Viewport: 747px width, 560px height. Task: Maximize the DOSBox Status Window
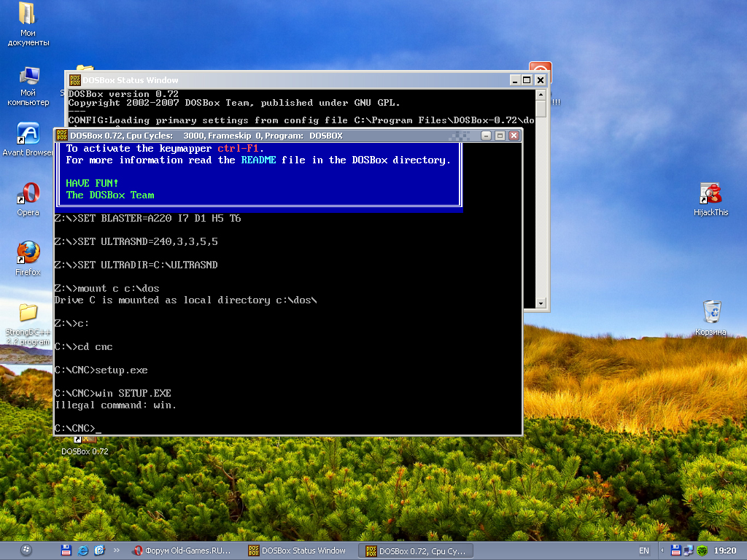(527, 80)
